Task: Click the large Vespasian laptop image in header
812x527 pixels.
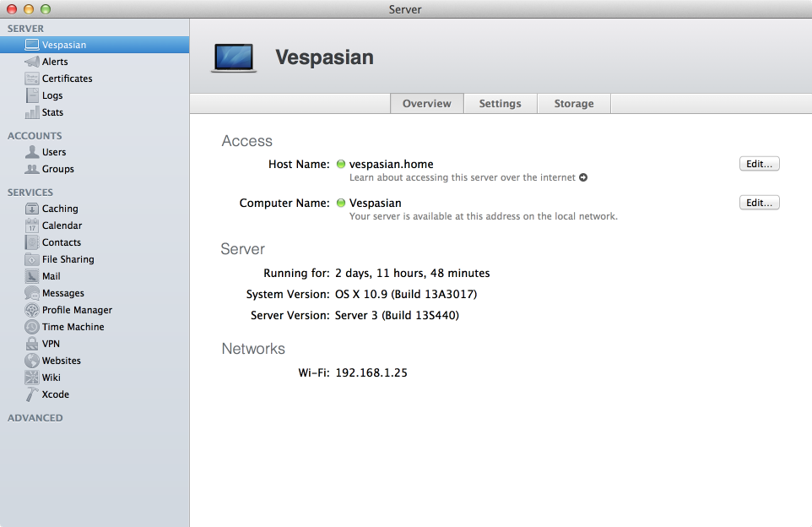Action: point(234,57)
